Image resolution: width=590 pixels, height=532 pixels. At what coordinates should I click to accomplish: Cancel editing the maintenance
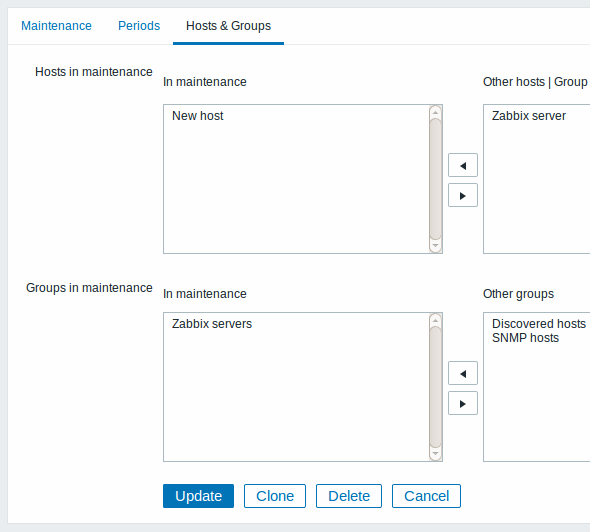426,496
